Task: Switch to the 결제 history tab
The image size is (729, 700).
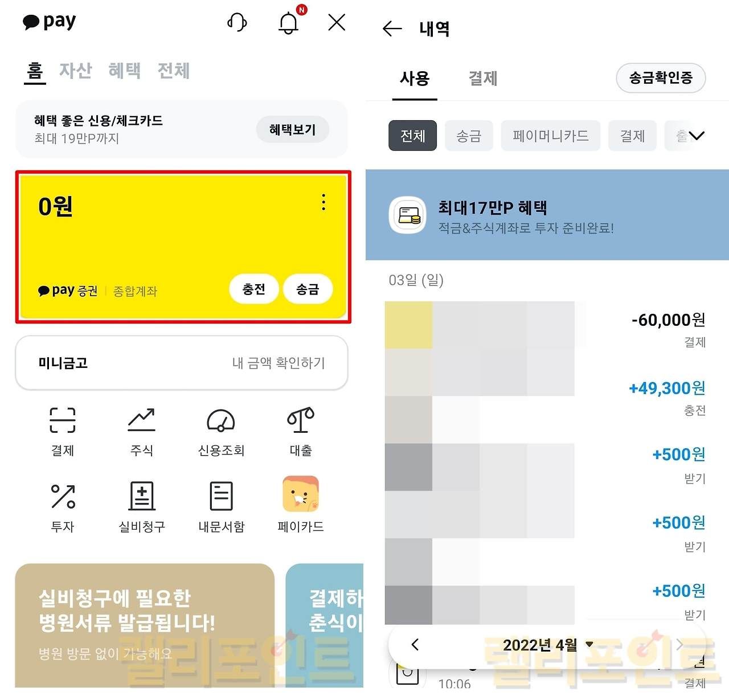Action: click(x=483, y=79)
